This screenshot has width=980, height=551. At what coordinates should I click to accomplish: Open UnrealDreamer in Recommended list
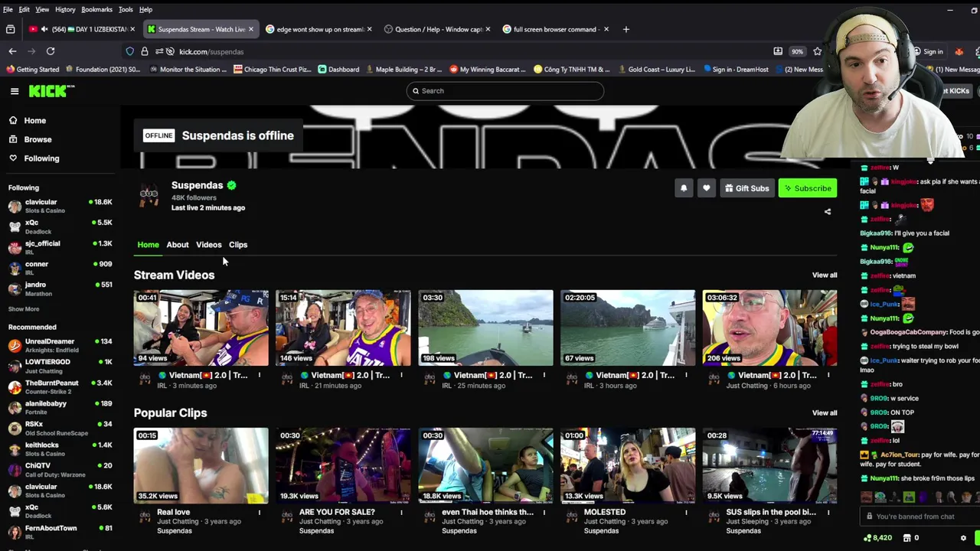click(60, 345)
